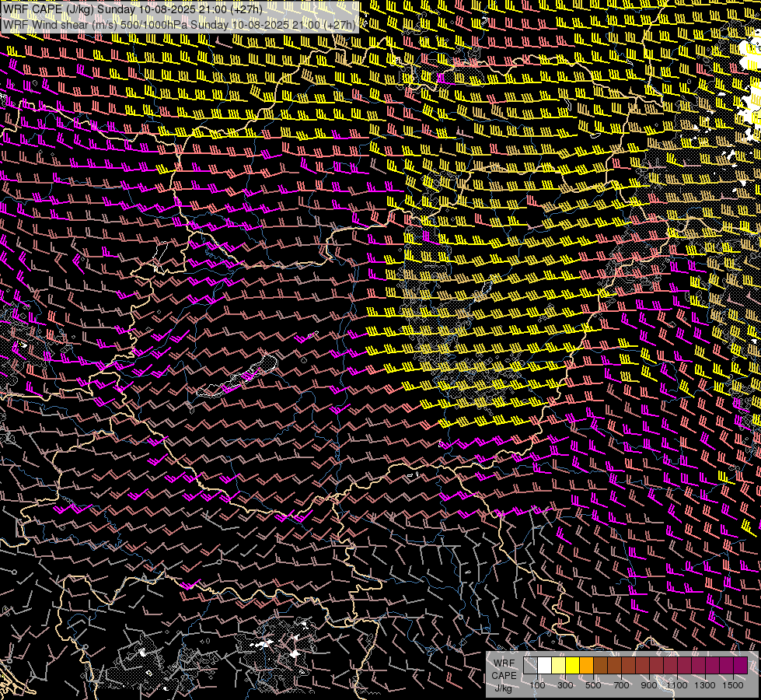The width and height of the screenshot is (761, 700).
Task: Click the legend value 100
Action: point(537,685)
